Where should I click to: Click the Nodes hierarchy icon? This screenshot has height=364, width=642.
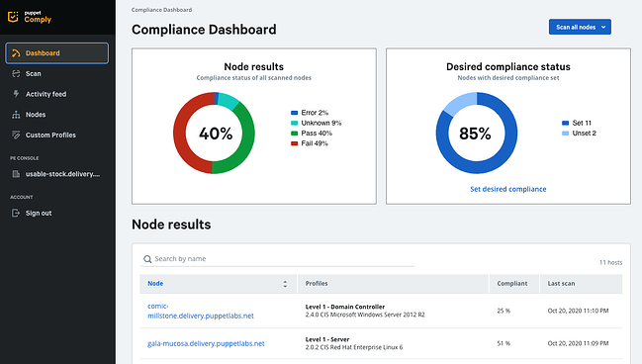[x=16, y=115]
